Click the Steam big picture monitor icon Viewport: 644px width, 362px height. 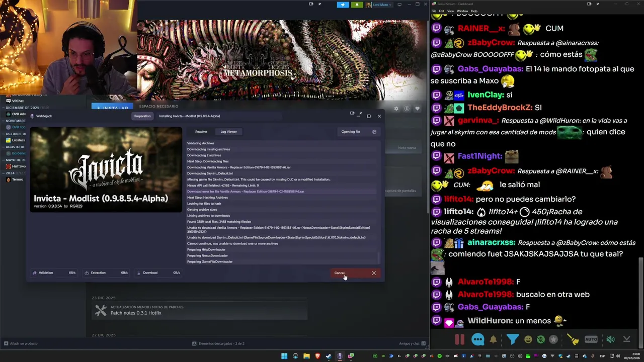click(399, 5)
